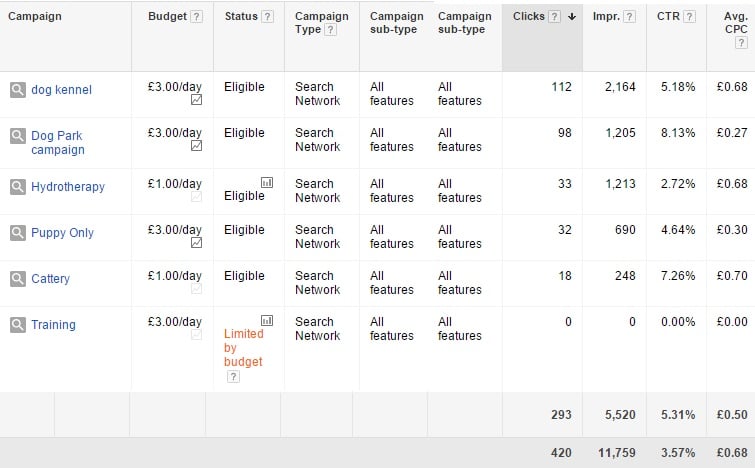This screenshot has width=755, height=468.
Task: Click Limited by budget status text
Action: [244, 348]
